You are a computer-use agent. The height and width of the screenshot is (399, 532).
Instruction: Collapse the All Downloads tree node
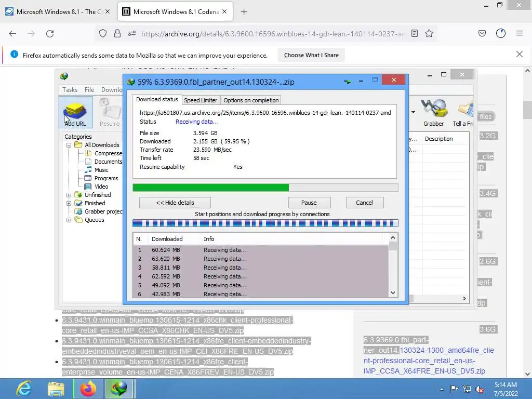pos(69,145)
